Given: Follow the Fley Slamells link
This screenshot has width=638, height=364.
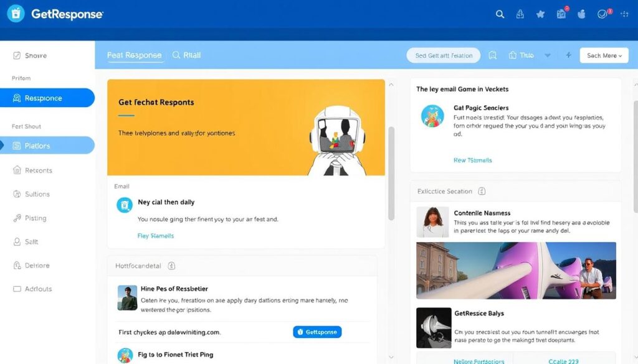Looking at the screenshot, I should [155, 236].
